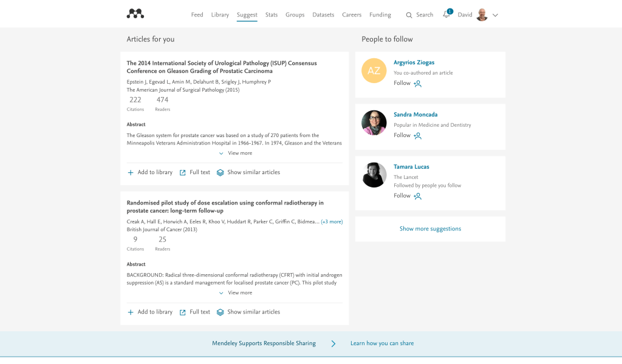Expand View more on Gleason abstract
The image size is (622, 364).
point(236,153)
